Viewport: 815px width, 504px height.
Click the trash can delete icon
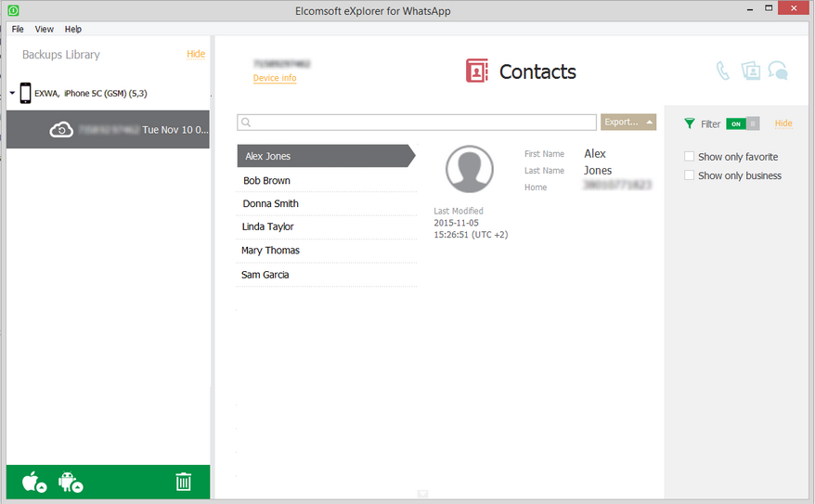(183, 482)
